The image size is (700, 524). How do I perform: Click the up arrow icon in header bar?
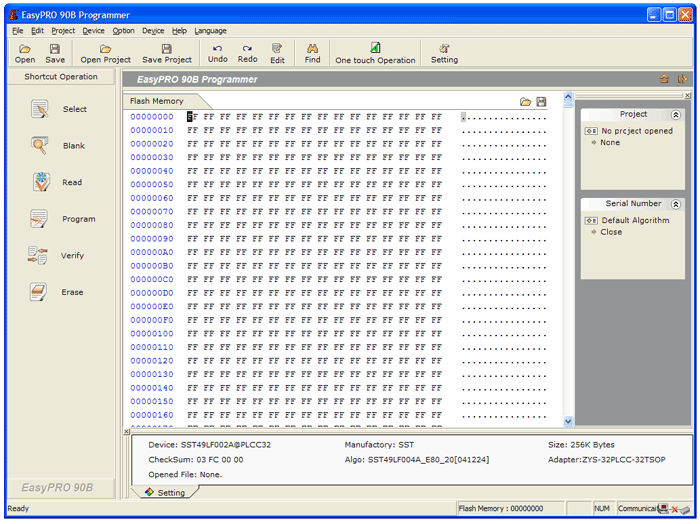point(664,79)
